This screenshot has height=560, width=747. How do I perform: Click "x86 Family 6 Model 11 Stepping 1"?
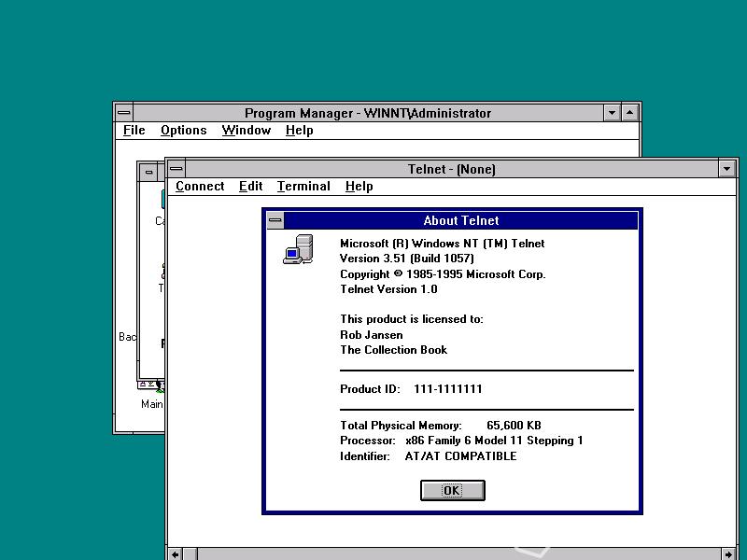point(494,441)
